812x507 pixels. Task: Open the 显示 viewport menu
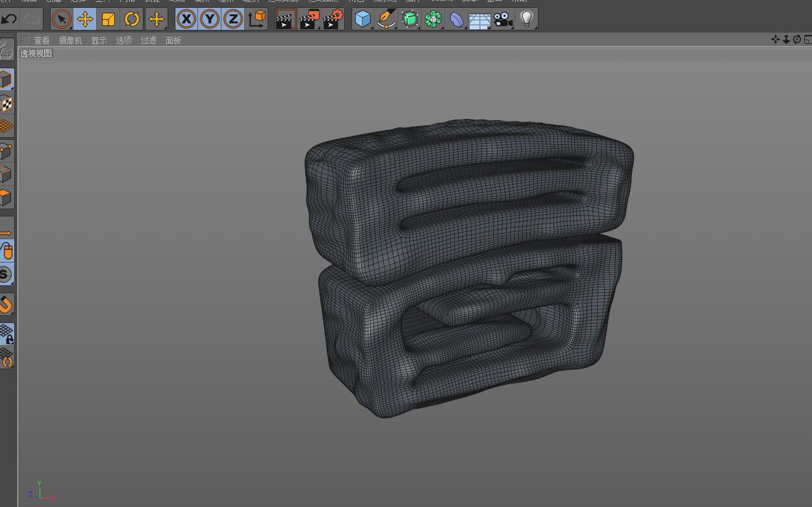click(x=99, y=40)
